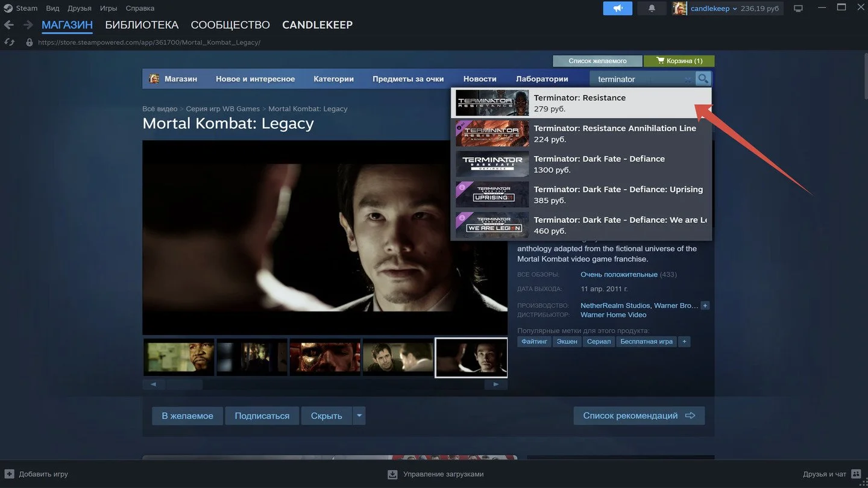Open the friends and chat icon

856,474
